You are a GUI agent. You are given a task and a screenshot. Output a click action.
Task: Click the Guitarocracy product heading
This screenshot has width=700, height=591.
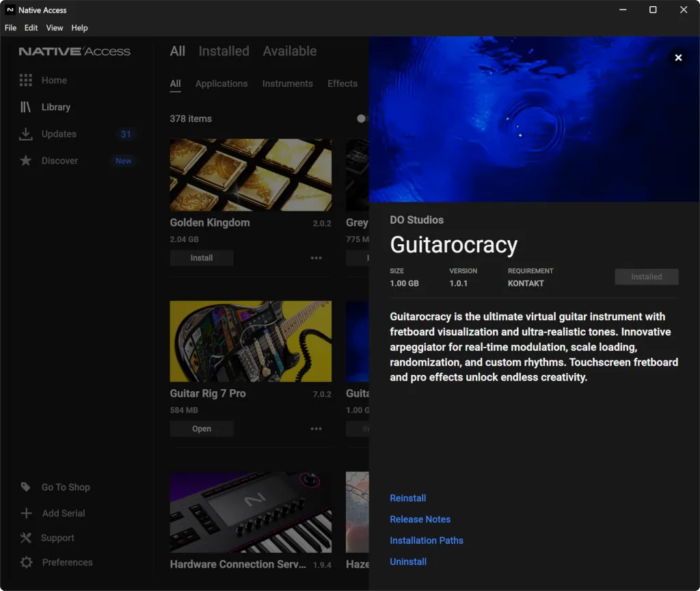click(x=454, y=245)
